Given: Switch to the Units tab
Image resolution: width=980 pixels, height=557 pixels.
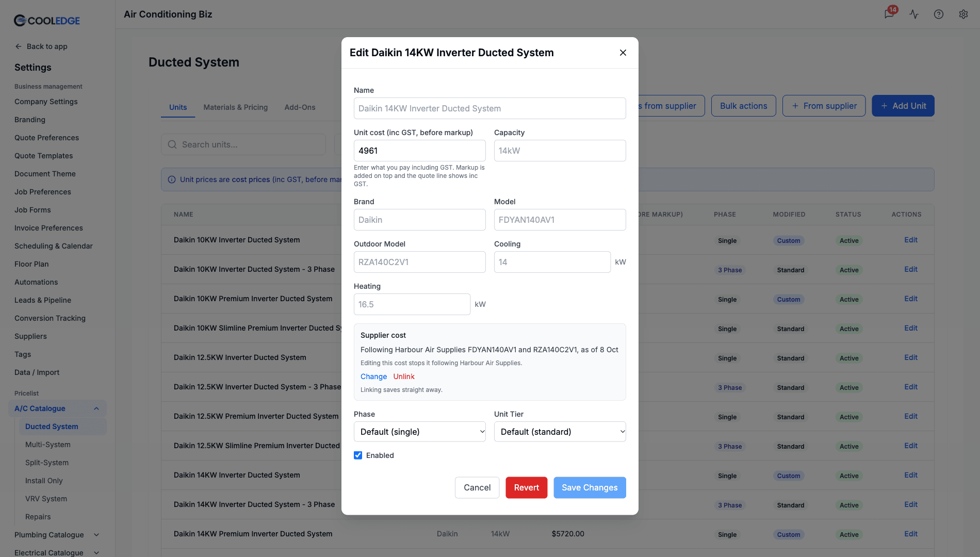Looking at the screenshot, I should click(x=178, y=107).
